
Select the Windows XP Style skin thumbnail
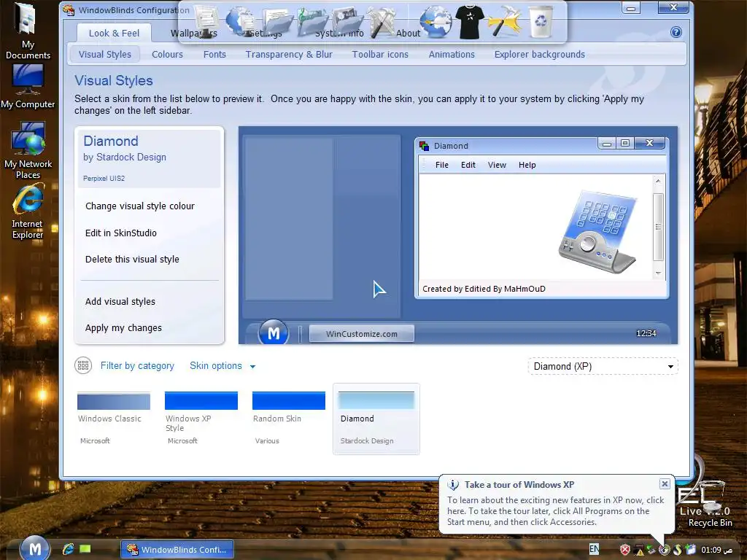point(201,418)
